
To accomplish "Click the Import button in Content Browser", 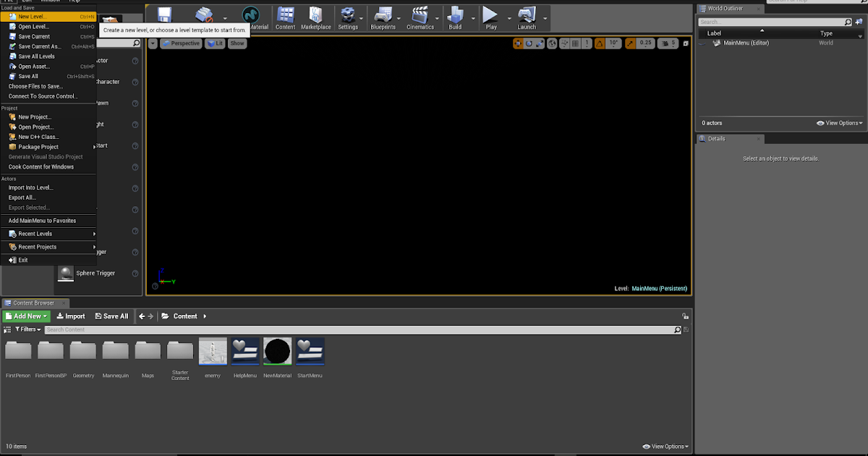I will (x=71, y=316).
